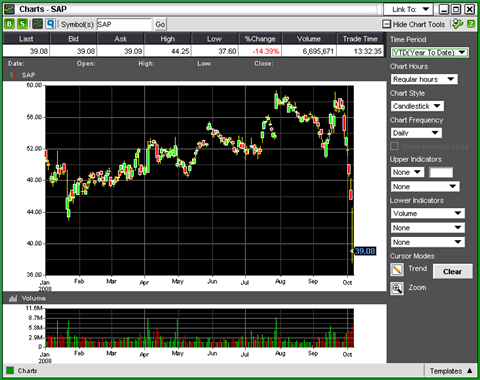Open the Time Period YTD dropdown
480x380 pixels.
[430, 52]
